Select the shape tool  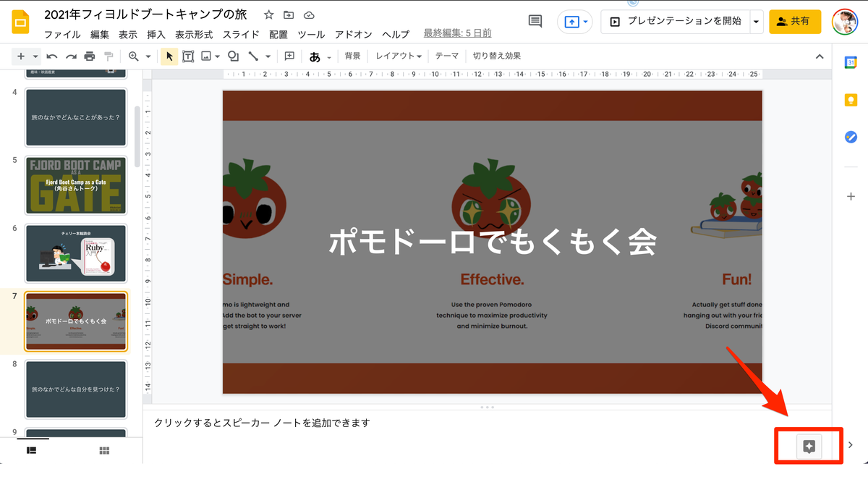(233, 56)
